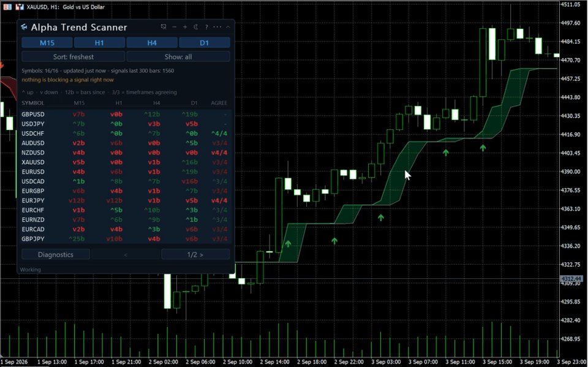Select the NZDUSD row symbol
This screenshot has height=367, width=588.
click(33, 153)
